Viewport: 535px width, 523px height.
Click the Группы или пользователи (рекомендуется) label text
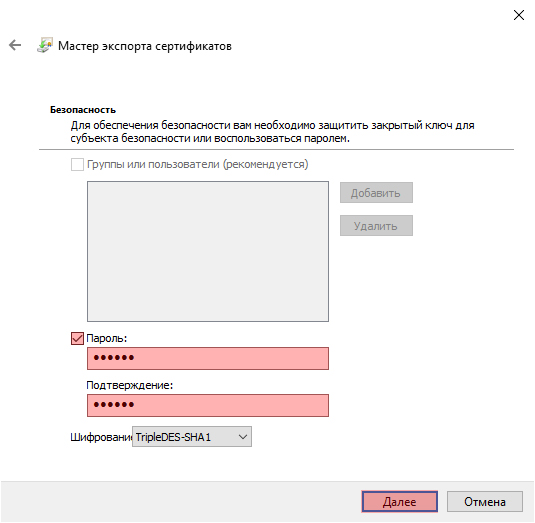tap(198, 164)
